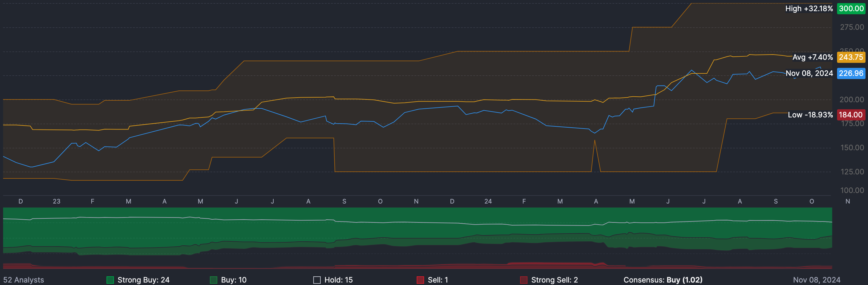
Task: Select the Low -18.93% label
Action: 810,115
